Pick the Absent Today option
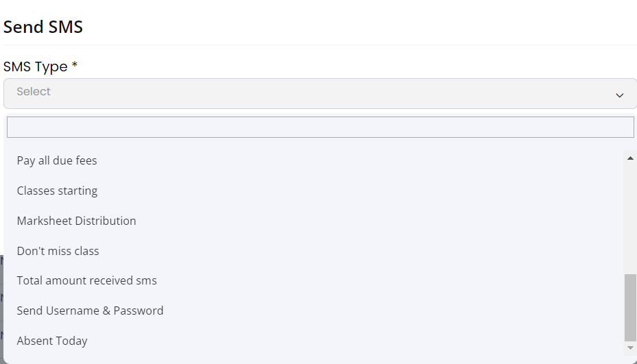 click(x=52, y=341)
